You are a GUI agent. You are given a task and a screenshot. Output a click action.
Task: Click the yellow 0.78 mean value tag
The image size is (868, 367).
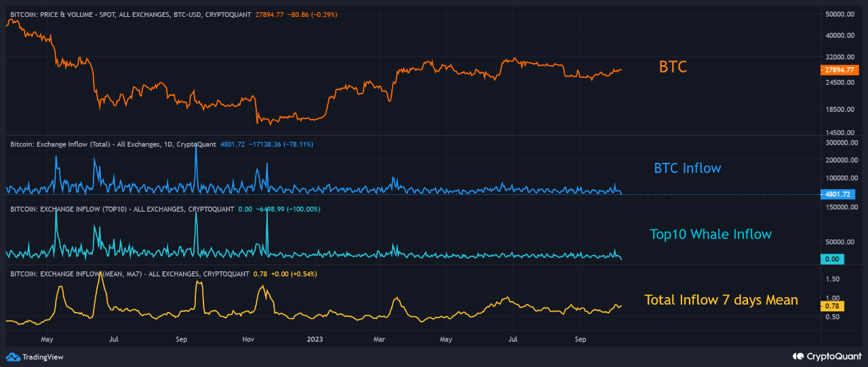[x=831, y=305]
